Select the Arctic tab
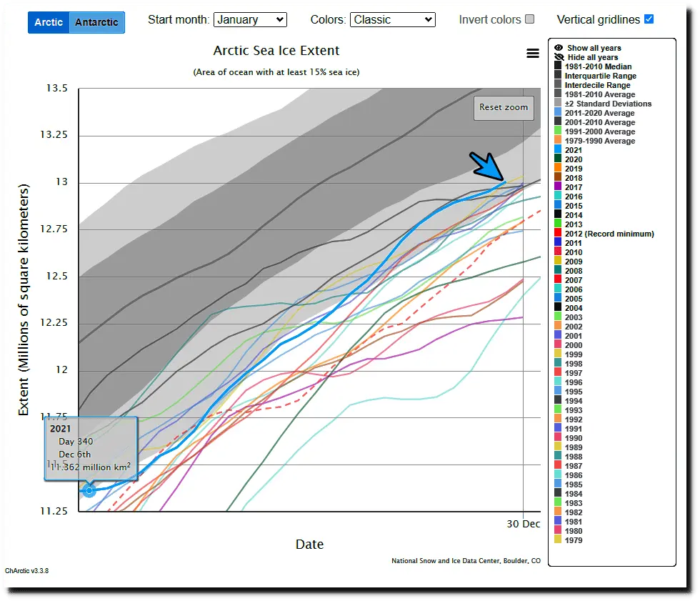This screenshot has height=601, width=700. [x=49, y=22]
